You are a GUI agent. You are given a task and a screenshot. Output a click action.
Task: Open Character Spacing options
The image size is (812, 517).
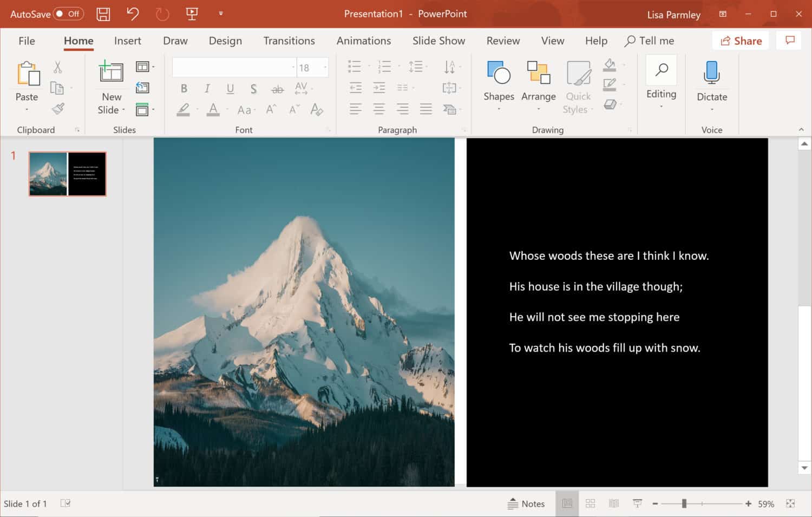(x=303, y=88)
